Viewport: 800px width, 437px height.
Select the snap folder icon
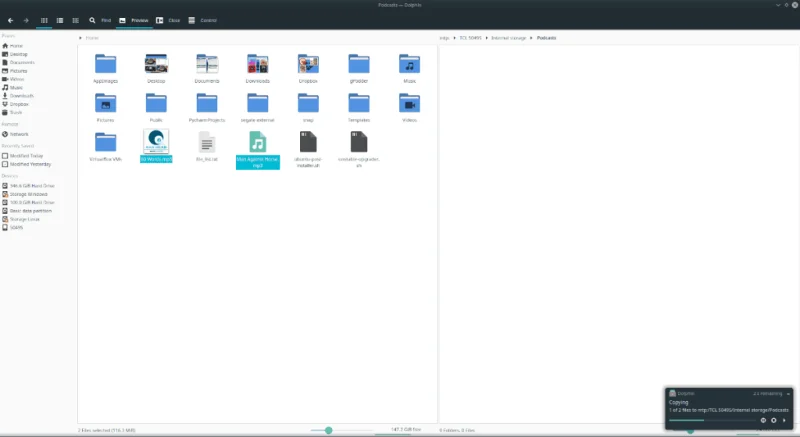pyautogui.click(x=308, y=103)
